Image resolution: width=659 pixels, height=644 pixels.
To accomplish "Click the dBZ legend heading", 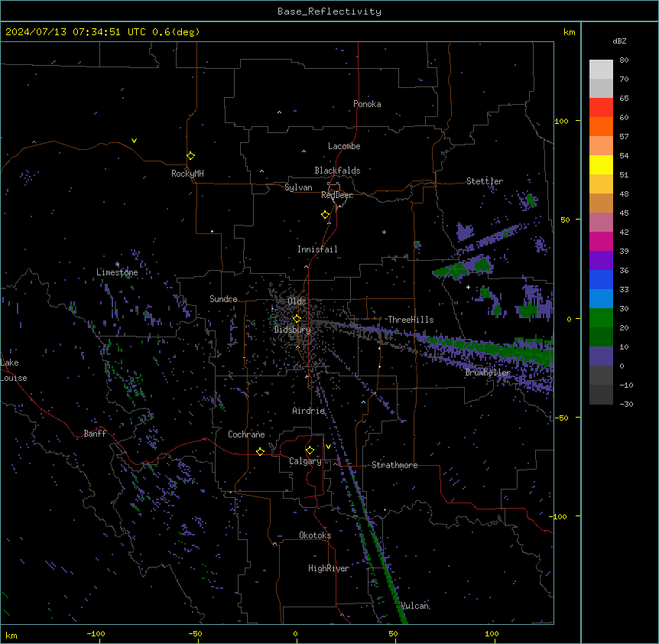I will [619, 41].
